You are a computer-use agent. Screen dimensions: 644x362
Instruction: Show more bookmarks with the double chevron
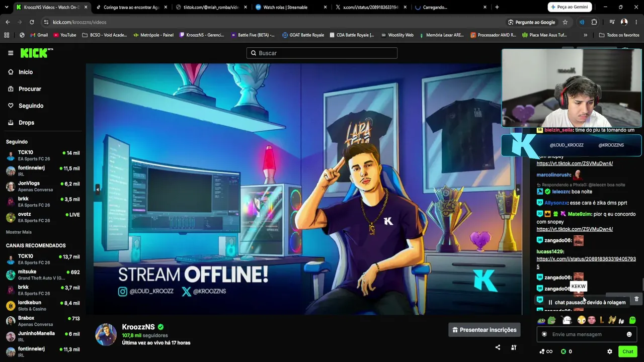click(585, 35)
